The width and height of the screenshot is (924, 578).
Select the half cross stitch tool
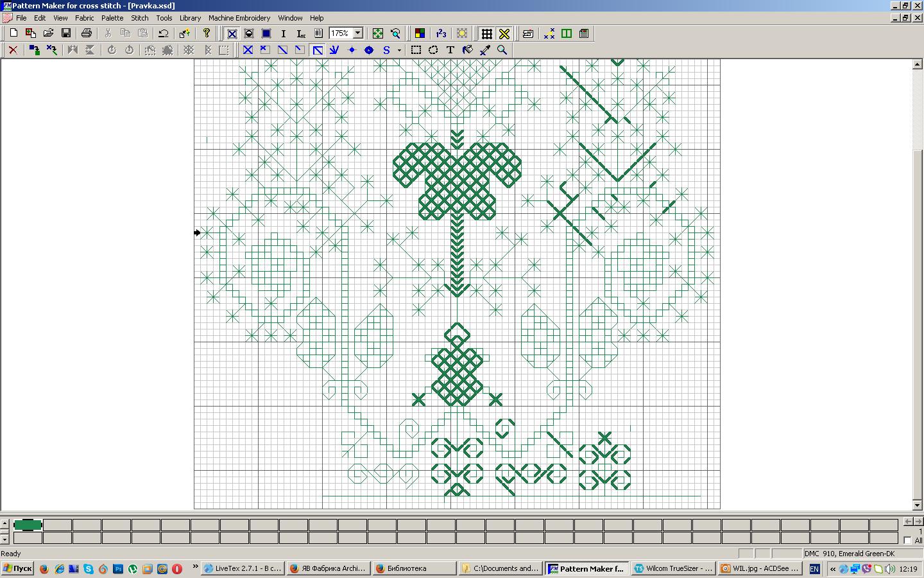coord(282,50)
